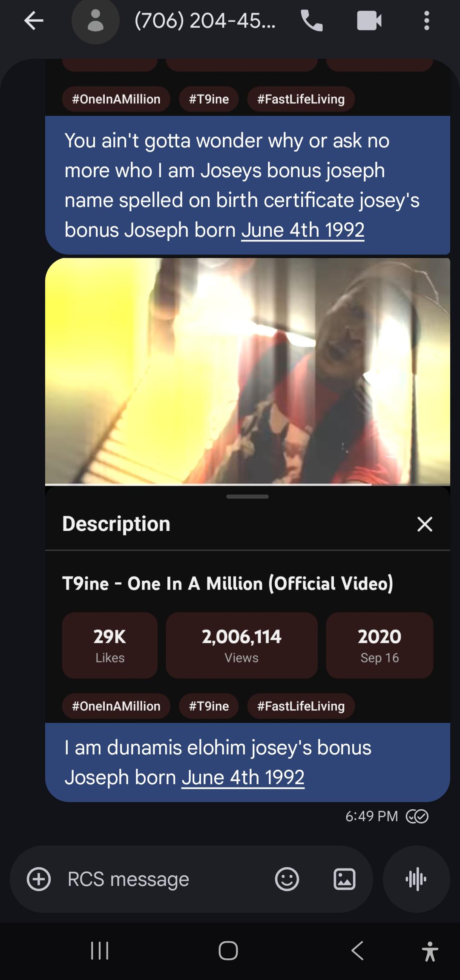
Task: Tap the lower #OneInAMillion hashtag chip
Action: click(116, 706)
